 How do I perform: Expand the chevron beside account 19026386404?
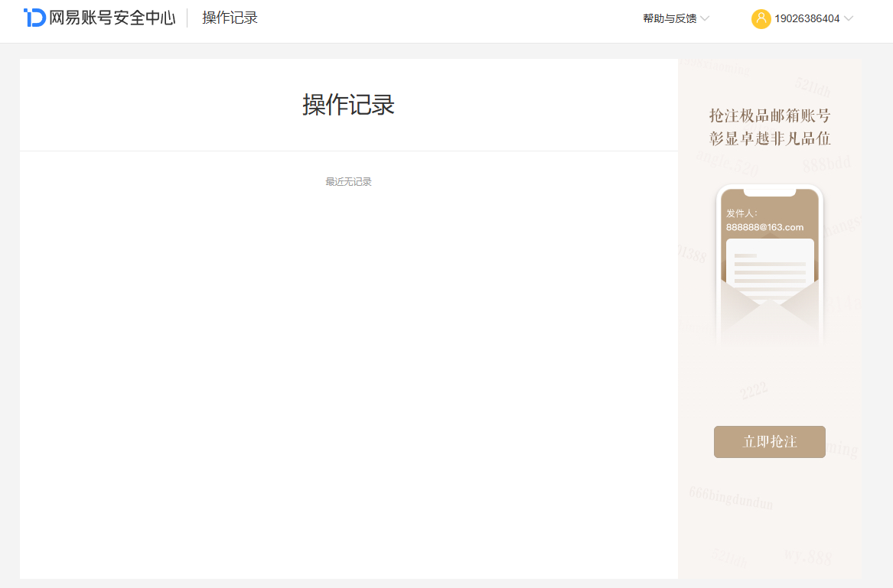pos(849,19)
